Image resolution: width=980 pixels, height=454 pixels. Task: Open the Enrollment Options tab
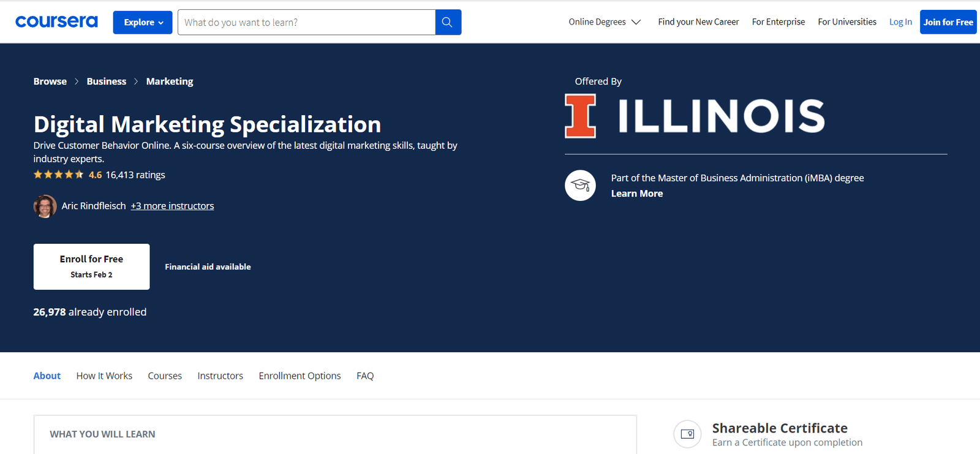point(300,376)
